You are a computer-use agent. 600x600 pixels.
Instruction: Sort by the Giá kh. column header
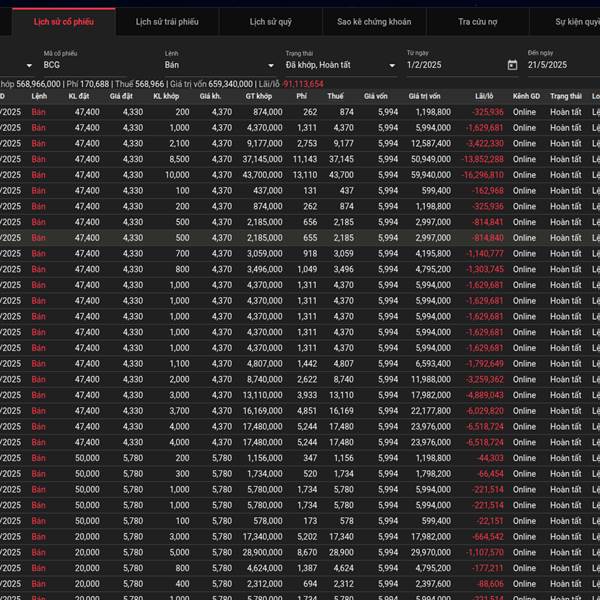click(210, 96)
